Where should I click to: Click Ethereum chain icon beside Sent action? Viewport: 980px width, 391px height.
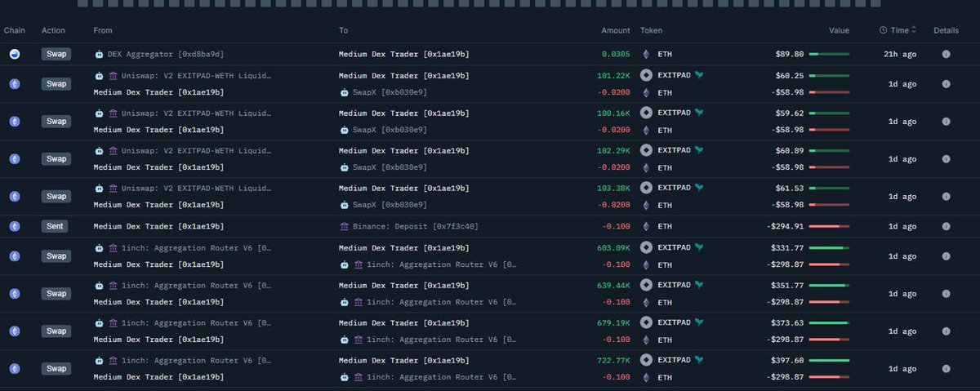[x=15, y=226]
